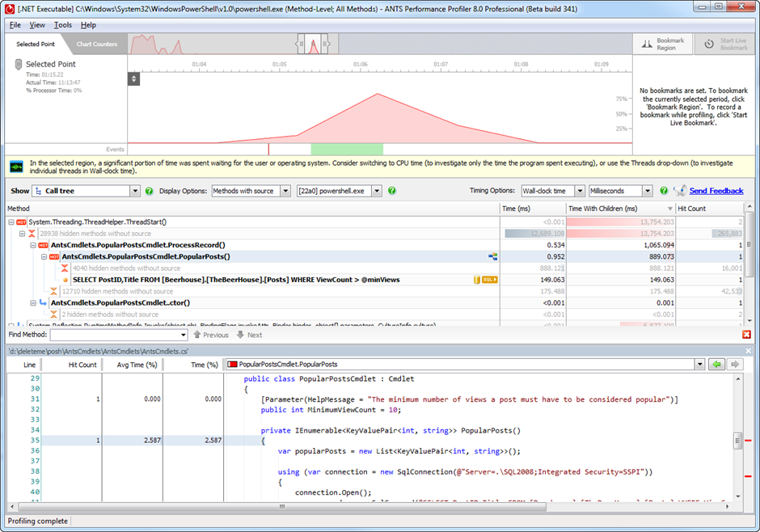
Task: Click the send feedback megaphone icon
Action: 681,191
